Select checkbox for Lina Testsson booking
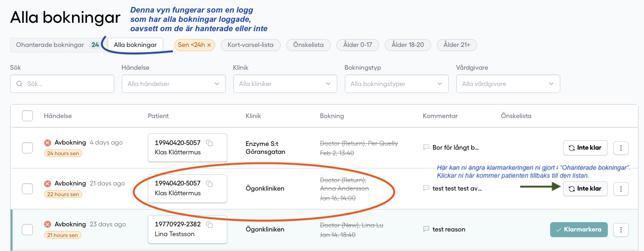The height and width of the screenshot is (251, 644). (x=27, y=230)
